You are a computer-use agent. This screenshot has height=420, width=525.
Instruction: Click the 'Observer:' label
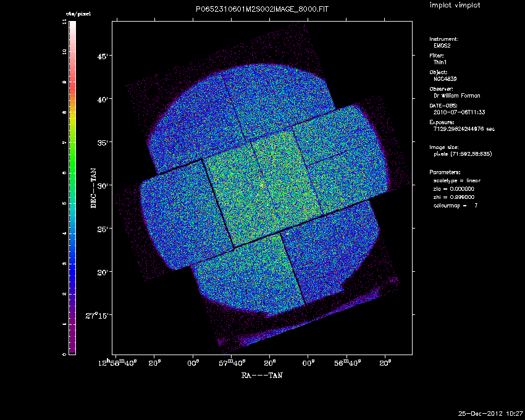(441, 89)
